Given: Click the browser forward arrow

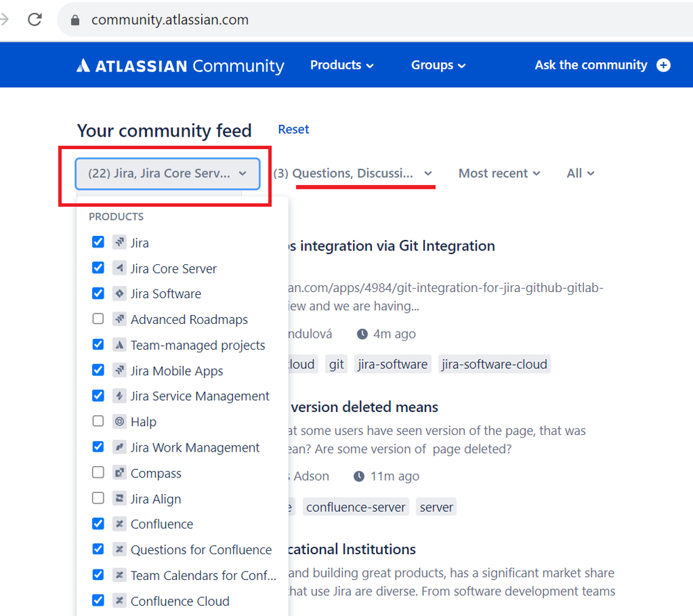Looking at the screenshot, I should (x=4, y=19).
